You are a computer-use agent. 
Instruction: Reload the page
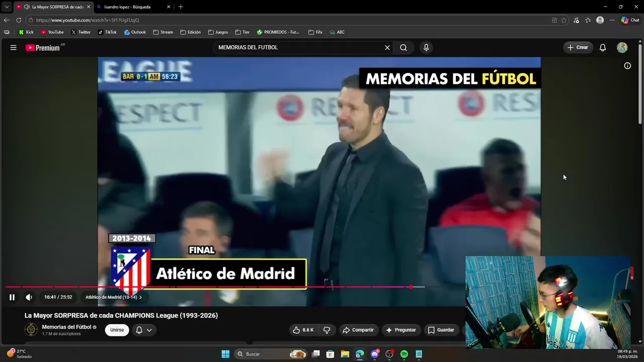[19, 20]
